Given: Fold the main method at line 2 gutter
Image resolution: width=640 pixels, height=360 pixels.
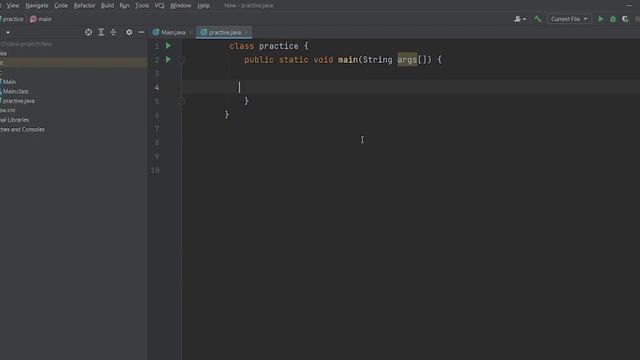Looking at the screenshot, I should pyautogui.click(x=182, y=60).
